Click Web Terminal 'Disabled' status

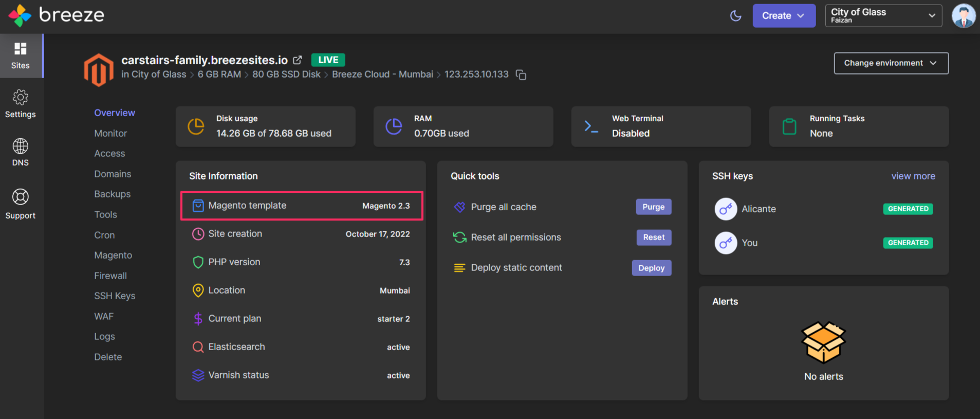point(631,134)
